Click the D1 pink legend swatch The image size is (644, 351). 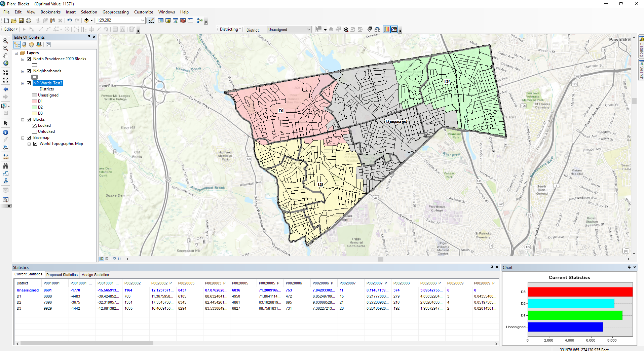(34, 101)
